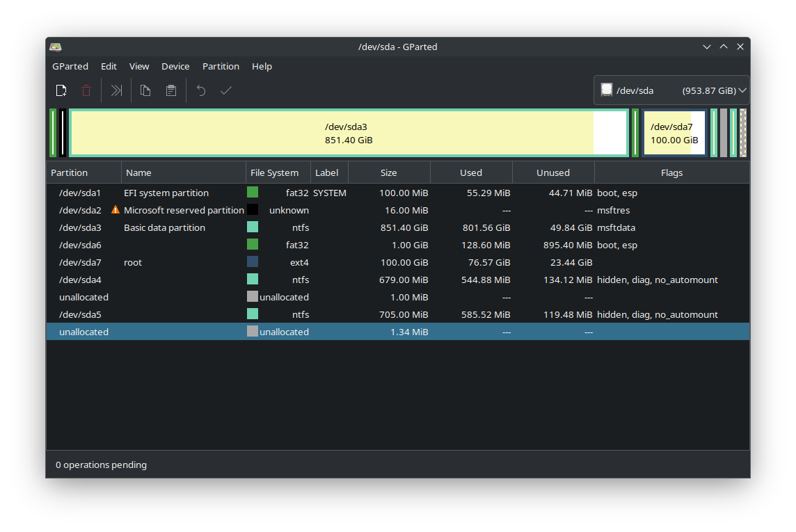Click the teal ntfs swatch for /dev/sda5
This screenshot has height=532, width=796.
[253, 314]
